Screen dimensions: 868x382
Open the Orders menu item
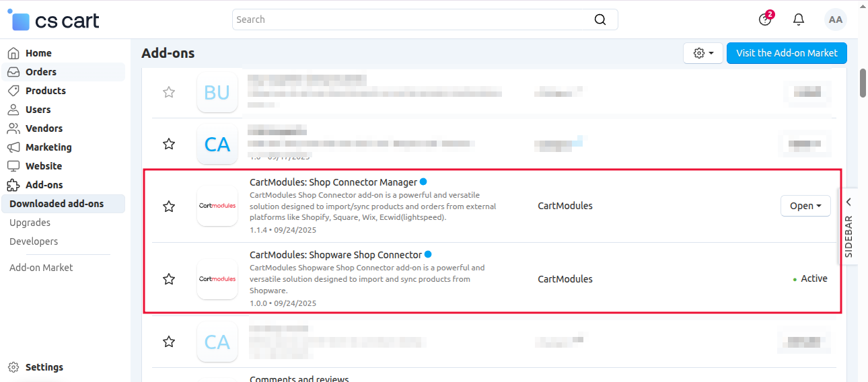pyautogui.click(x=41, y=72)
